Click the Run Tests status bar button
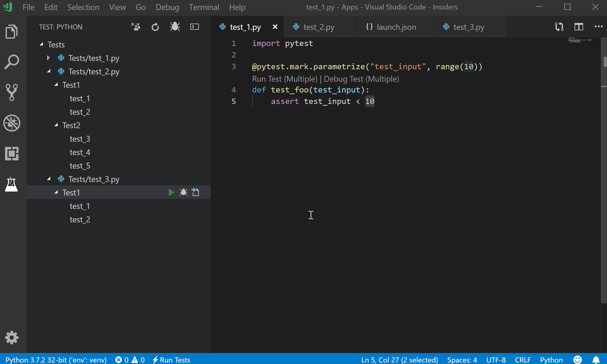Screen dimensions: 607x364 tap(172, 359)
